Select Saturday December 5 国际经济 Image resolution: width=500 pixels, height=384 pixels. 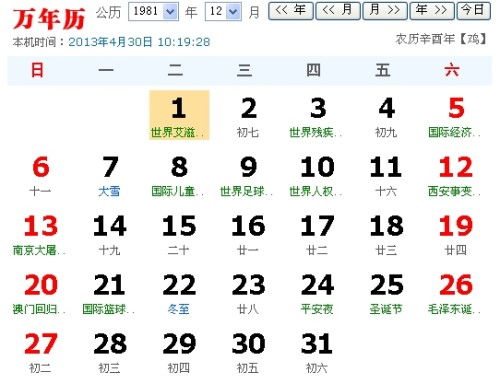(x=456, y=117)
